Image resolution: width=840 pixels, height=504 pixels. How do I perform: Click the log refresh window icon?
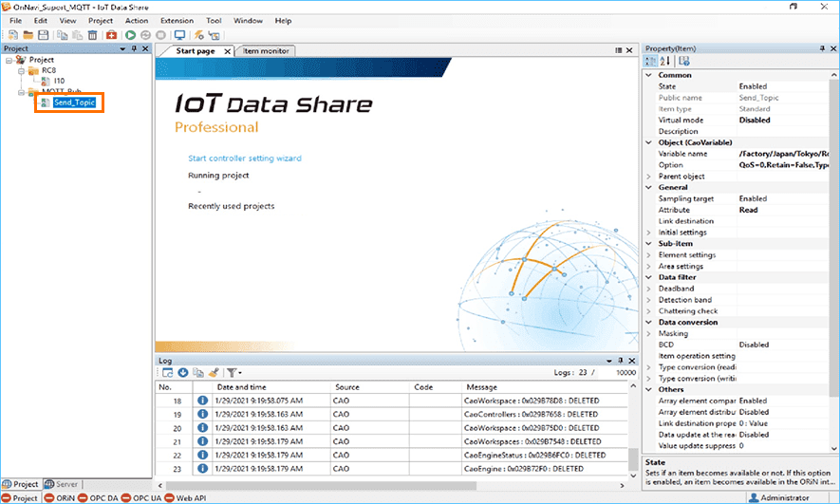[x=167, y=372]
